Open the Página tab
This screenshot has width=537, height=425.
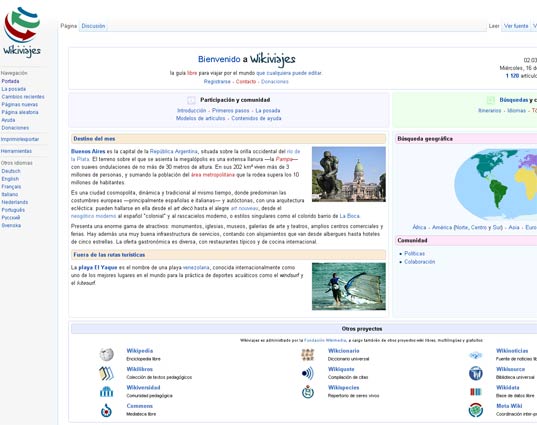click(x=68, y=26)
